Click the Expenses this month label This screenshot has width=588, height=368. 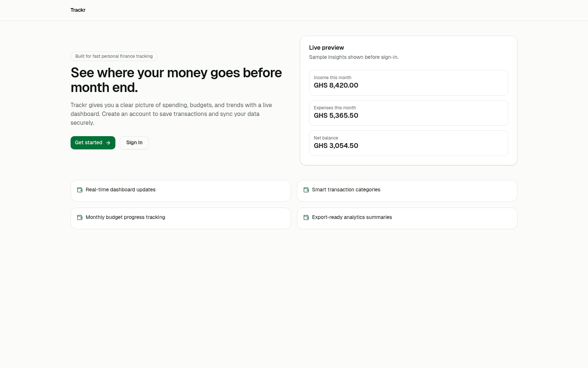click(335, 108)
